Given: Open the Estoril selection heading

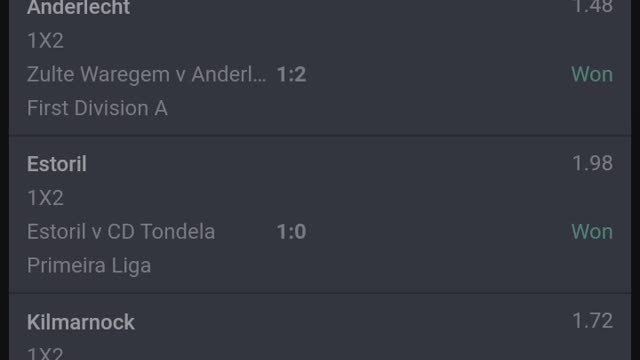Looking at the screenshot, I should point(57,164).
